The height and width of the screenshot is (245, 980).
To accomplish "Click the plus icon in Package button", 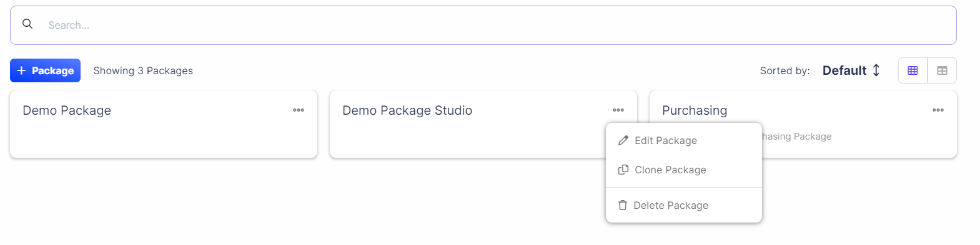I will tap(21, 70).
